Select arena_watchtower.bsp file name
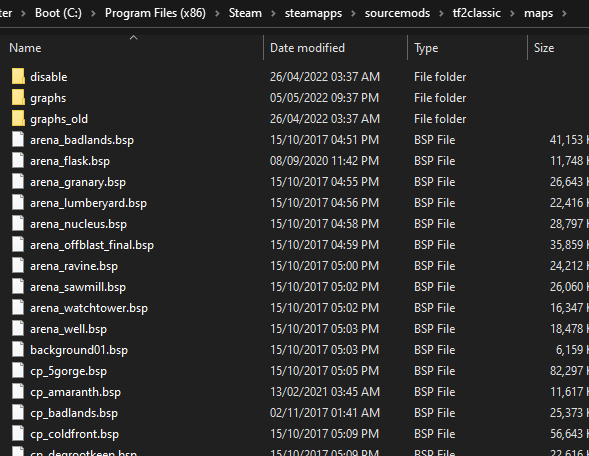 pos(89,308)
